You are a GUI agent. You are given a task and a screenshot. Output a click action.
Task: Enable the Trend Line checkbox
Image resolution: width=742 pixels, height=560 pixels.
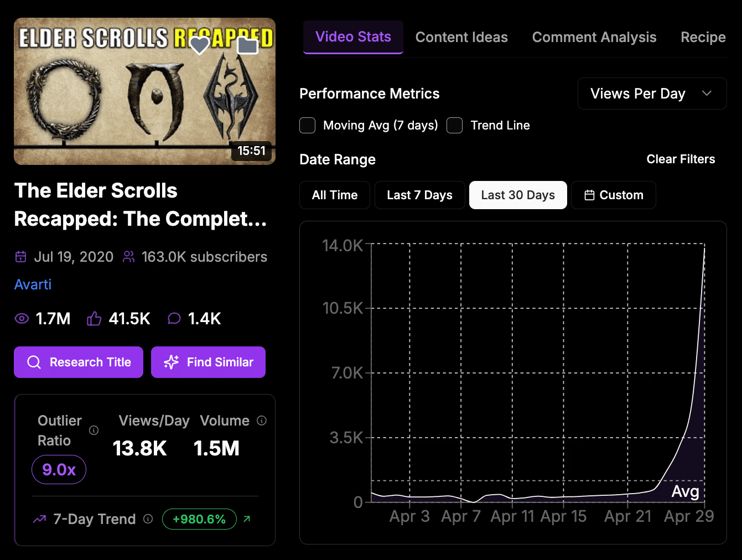[455, 126]
